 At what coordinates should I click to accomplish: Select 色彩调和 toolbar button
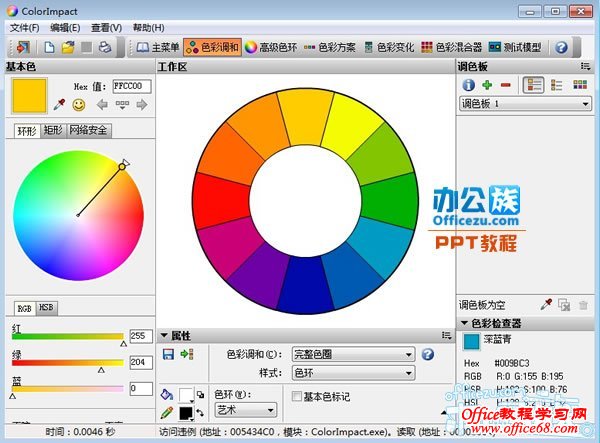coord(212,47)
